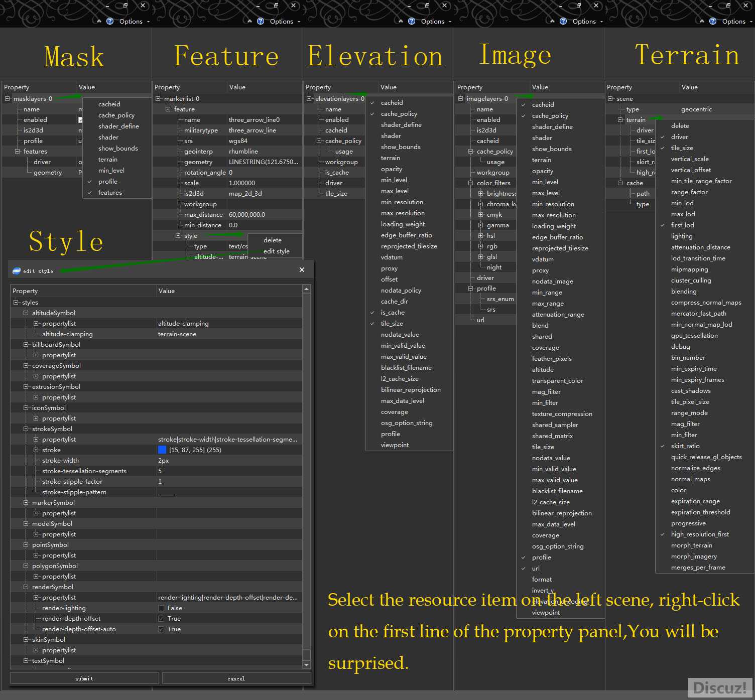Click the wgs84 srs value
This screenshot has height=700, width=755.
[x=238, y=141]
